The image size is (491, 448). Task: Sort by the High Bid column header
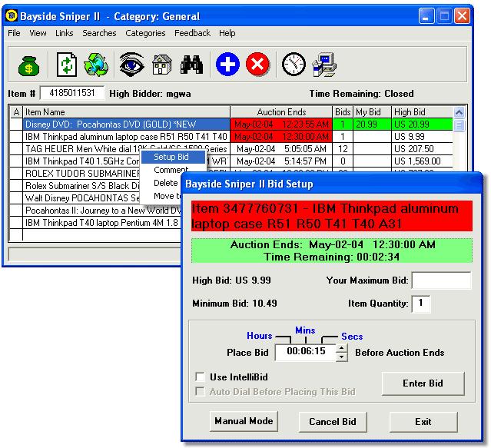point(422,111)
